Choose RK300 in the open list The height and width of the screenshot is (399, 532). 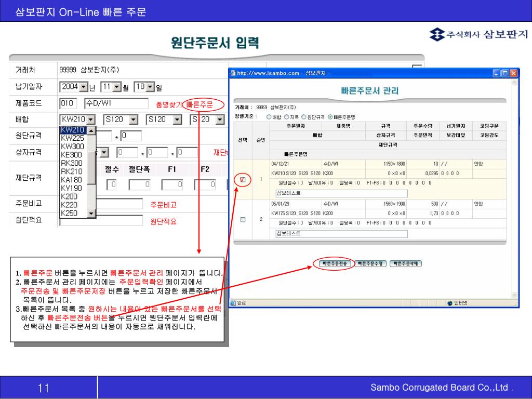[73, 163]
